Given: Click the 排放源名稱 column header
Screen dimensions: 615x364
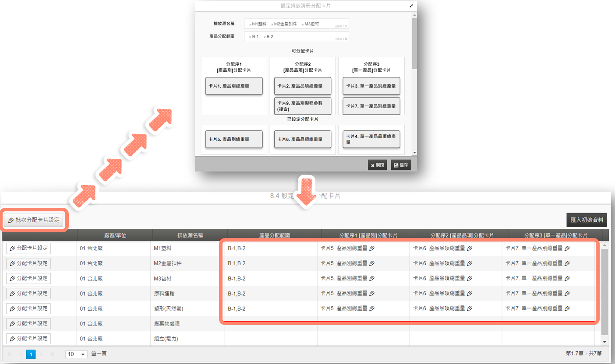Looking at the screenshot, I should point(190,235).
